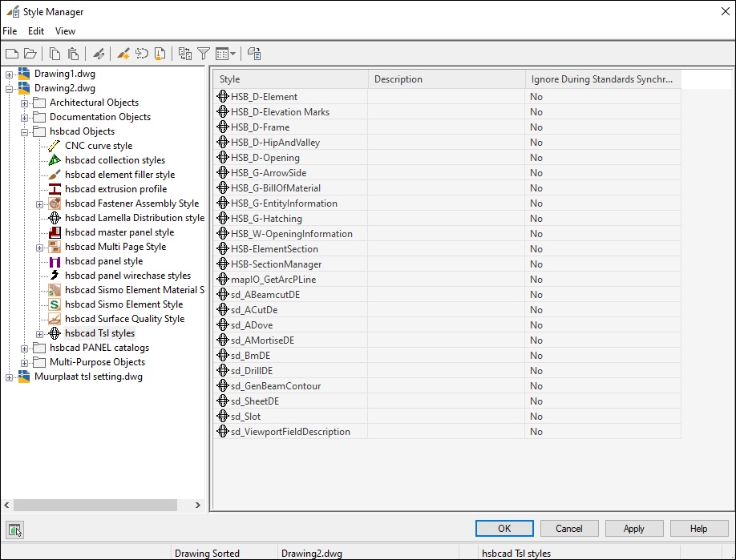Click the tree scrollbar right arrow

tap(197, 506)
